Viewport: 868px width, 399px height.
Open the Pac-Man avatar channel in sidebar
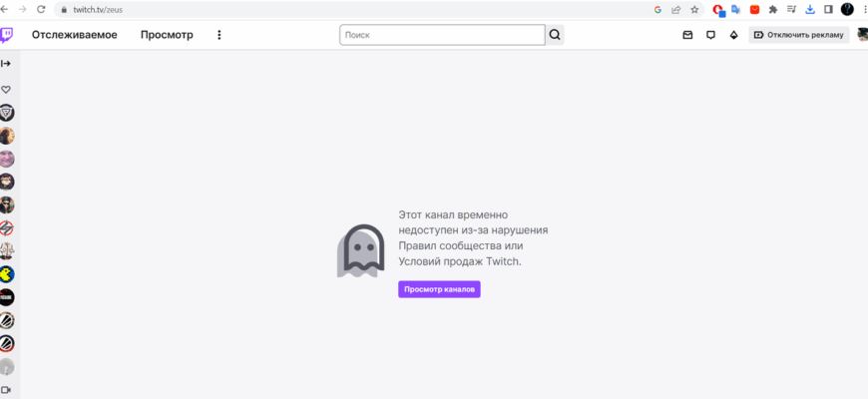(x=7, y=274)
